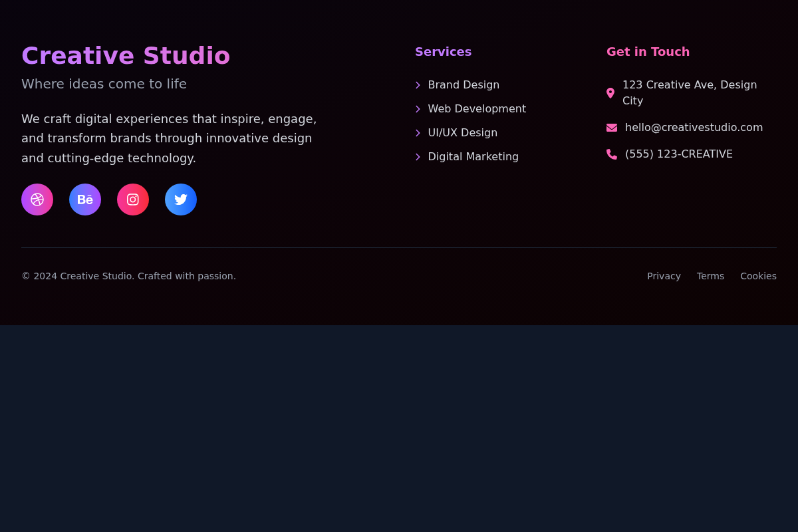Screen dimensions: 798x532
Task: Click the phone icon beside number
Action: 612,154
